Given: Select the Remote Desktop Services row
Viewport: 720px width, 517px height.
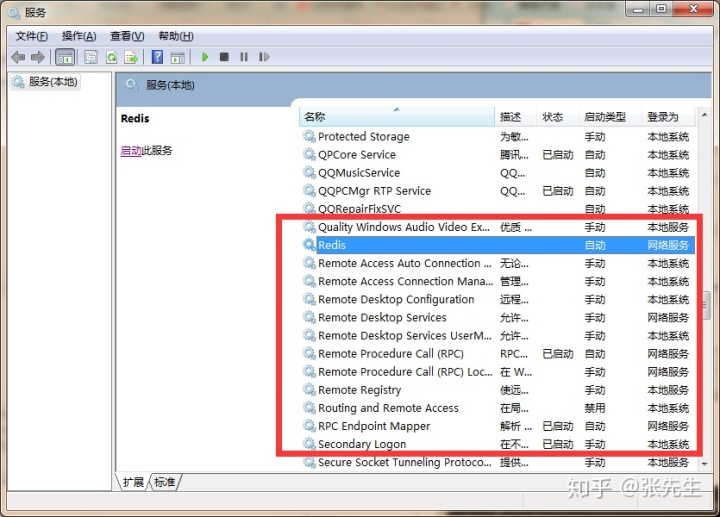Looking at the screenshot, I should [498, 317].
